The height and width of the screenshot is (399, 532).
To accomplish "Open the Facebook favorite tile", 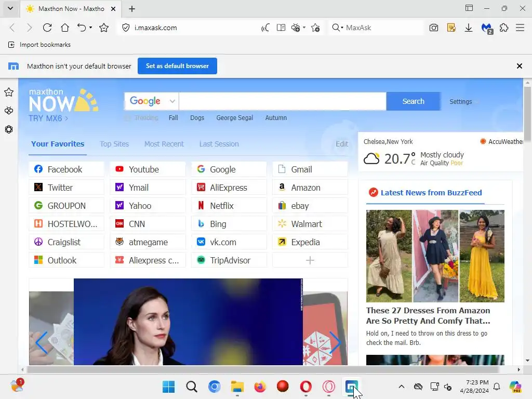I will point(66,169).
